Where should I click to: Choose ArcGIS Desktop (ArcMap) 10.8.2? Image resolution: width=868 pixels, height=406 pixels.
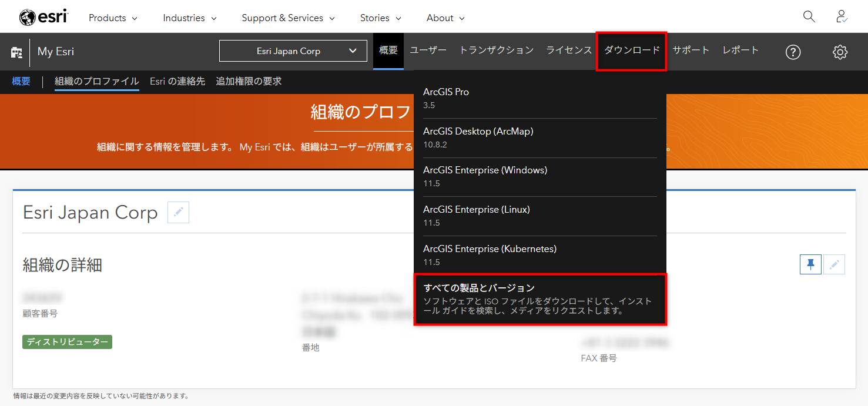coord(540,137)
